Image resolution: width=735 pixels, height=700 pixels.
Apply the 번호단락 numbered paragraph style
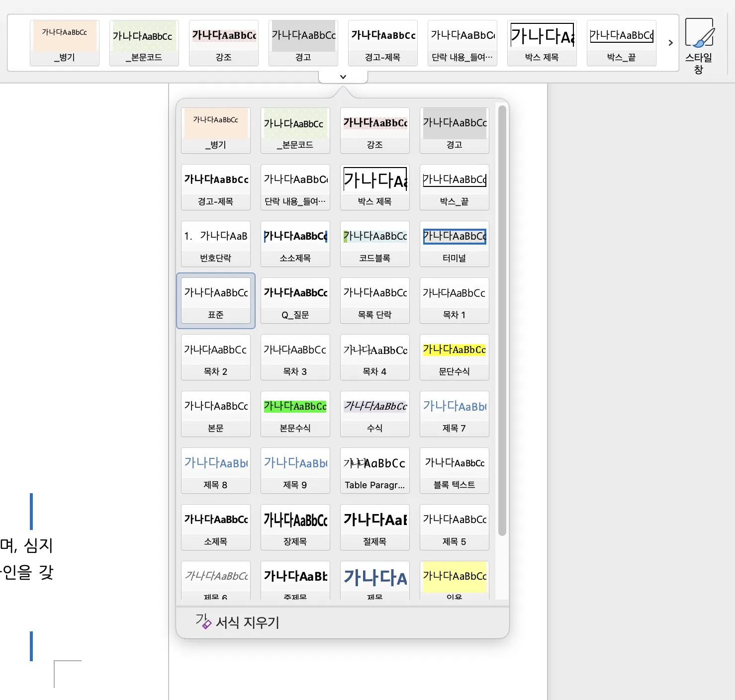[x=216, y=244]
